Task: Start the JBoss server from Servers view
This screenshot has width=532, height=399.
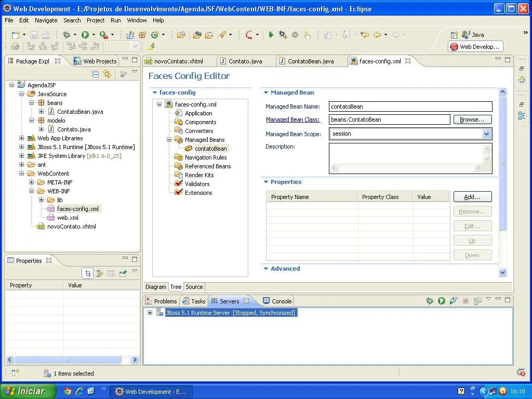Action: 441,301
